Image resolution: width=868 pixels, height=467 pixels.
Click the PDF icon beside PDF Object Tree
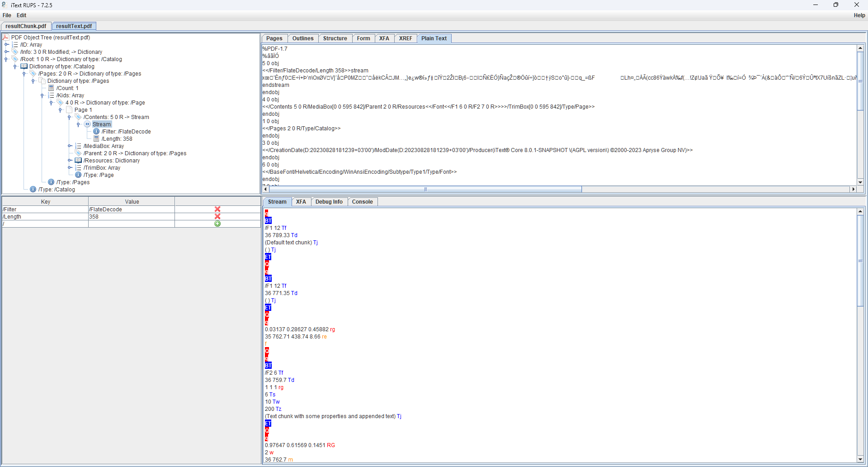coord(5,37)
